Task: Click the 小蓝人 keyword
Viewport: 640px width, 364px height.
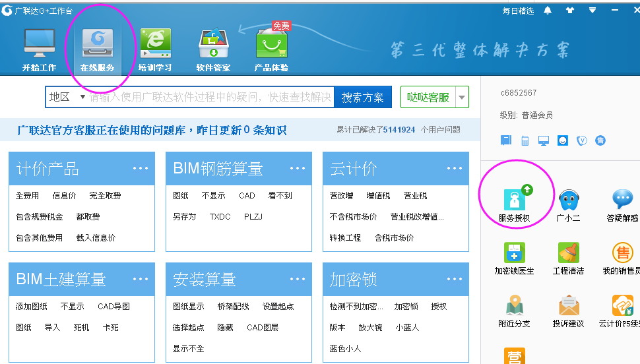Action: point(407,328)
